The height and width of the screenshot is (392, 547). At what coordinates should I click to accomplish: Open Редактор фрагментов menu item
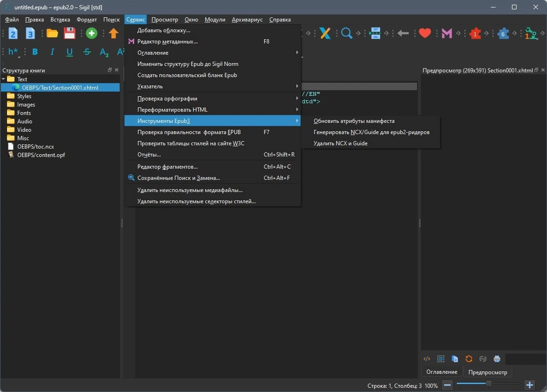coord(213,167)
